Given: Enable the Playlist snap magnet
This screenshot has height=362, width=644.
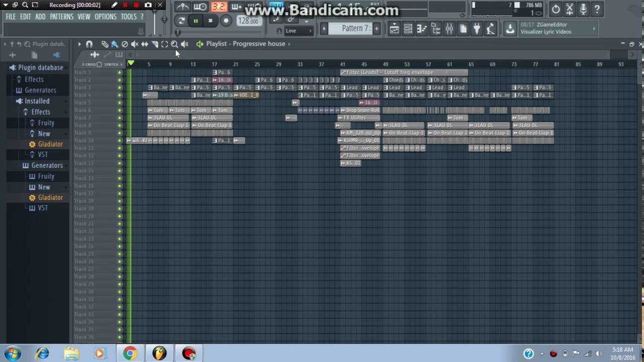Looking at the screenshot, I should point(90,44).
